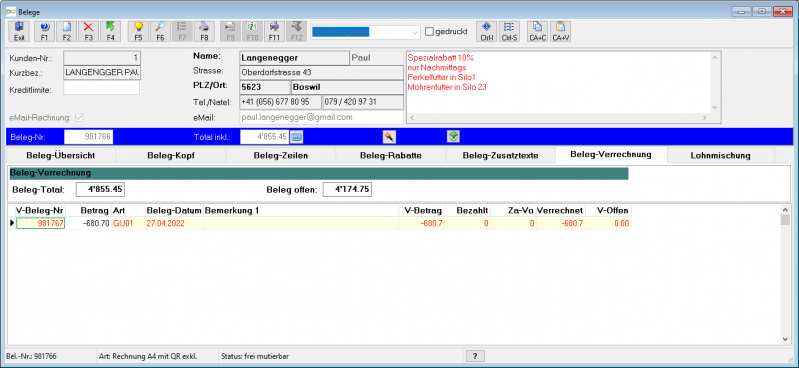Click notes area vertical scrollbar down arrow

point(715,108)
